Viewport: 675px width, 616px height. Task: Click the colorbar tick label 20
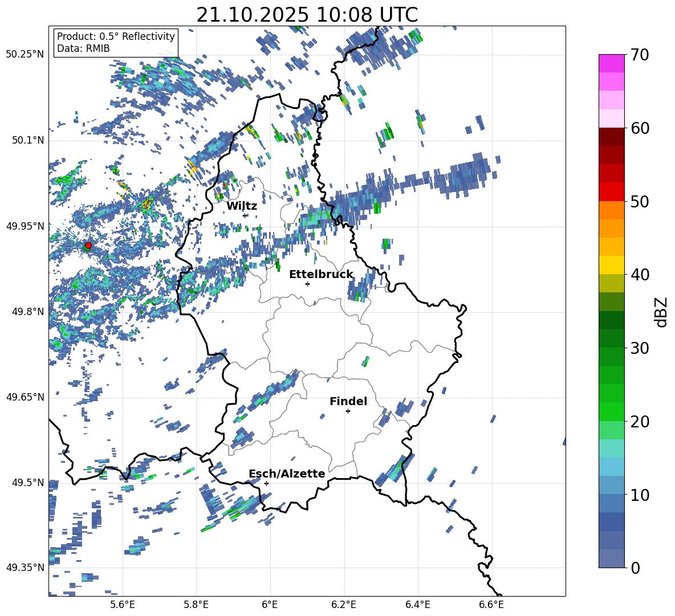pos(640,421)
